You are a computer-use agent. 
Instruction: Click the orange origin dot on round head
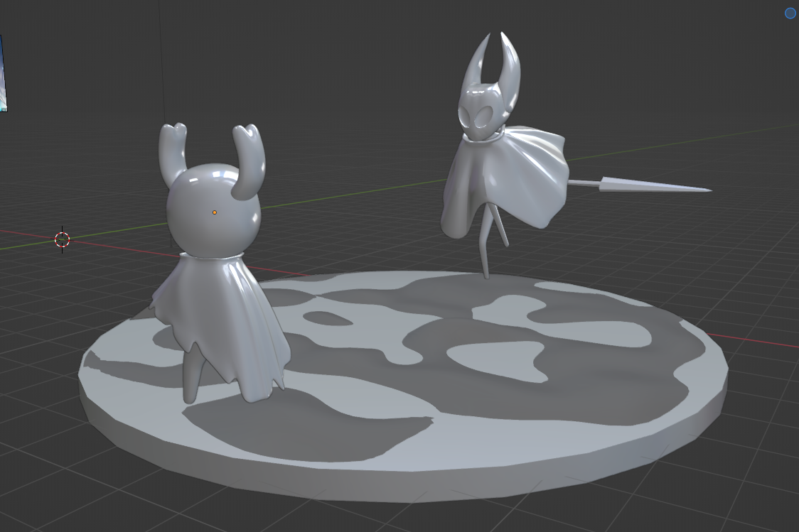coord(215,212)
